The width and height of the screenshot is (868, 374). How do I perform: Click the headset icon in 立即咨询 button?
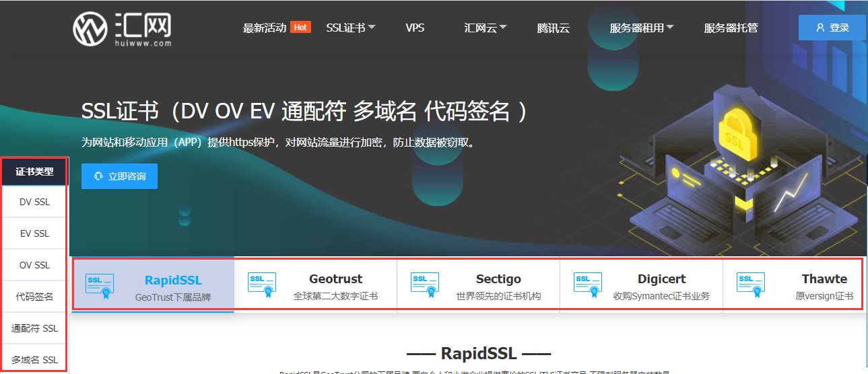(x=99, y=176)
